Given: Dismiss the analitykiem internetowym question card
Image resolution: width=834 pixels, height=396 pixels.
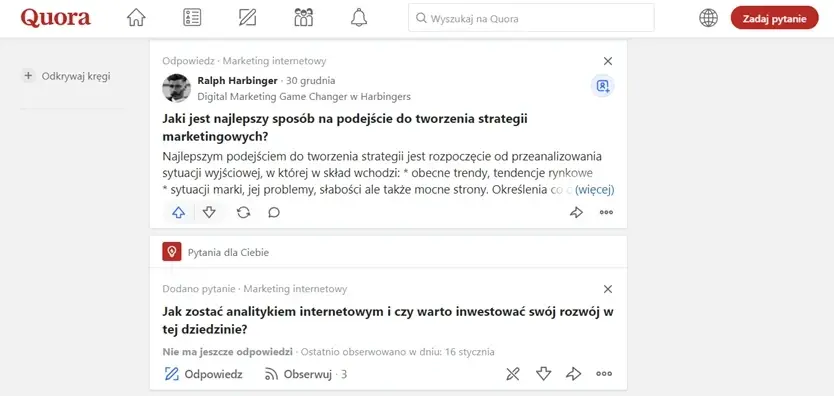Looking at the screenshot, I should point(608,289).
